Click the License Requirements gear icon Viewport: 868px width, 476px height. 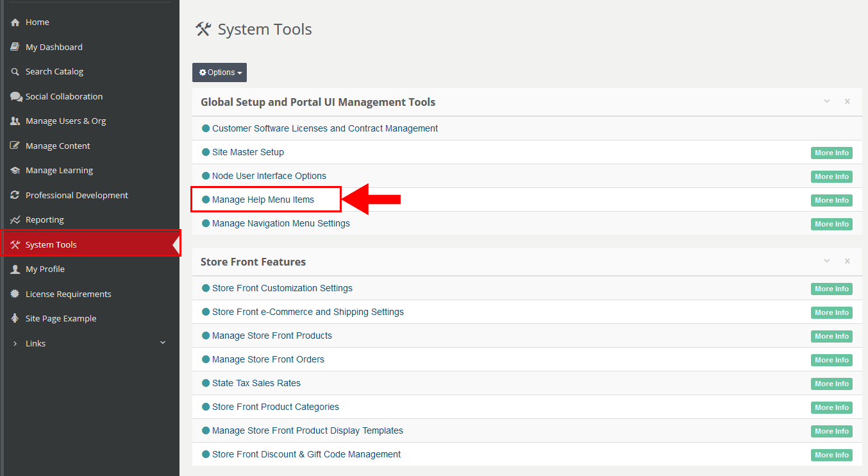coord(14,293)
